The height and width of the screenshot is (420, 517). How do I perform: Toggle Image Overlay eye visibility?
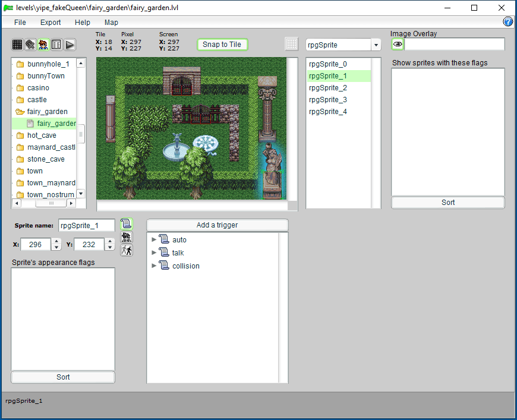point(398,45)
